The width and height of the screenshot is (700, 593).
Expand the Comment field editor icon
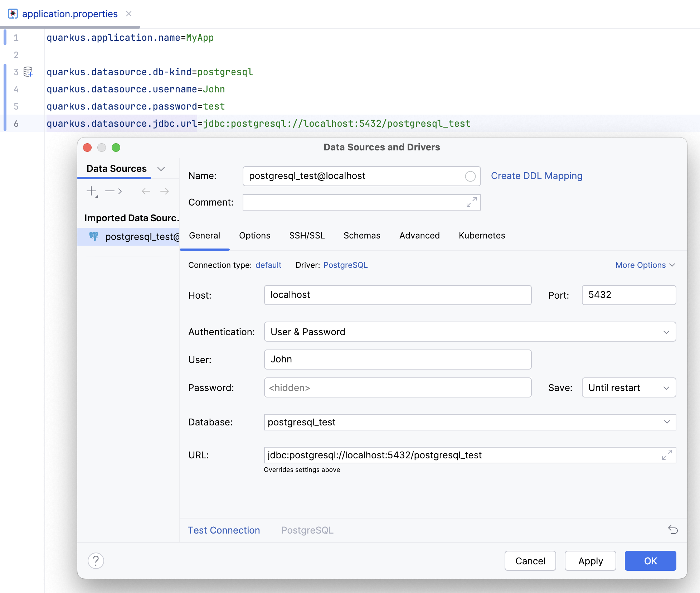coord(472,202)
